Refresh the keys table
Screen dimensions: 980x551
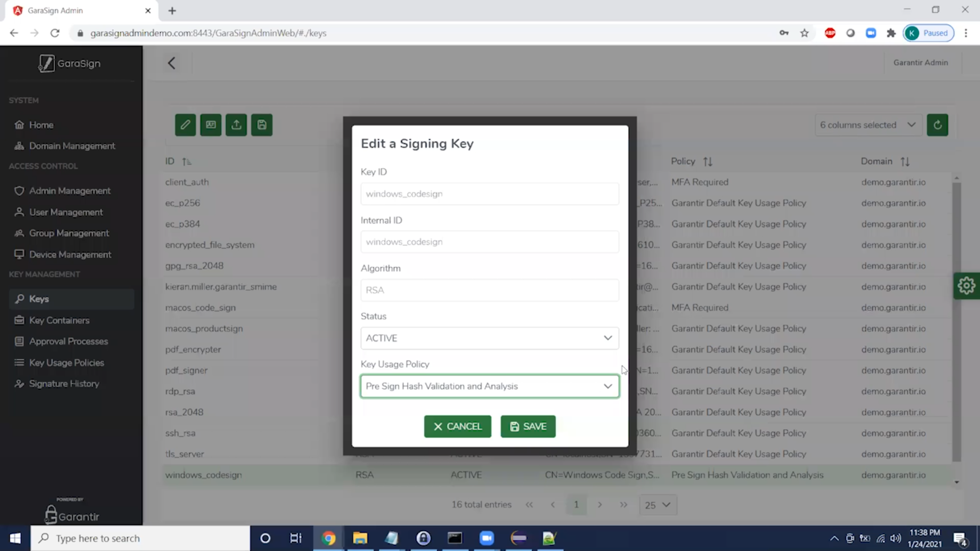[x=938, y=124]
